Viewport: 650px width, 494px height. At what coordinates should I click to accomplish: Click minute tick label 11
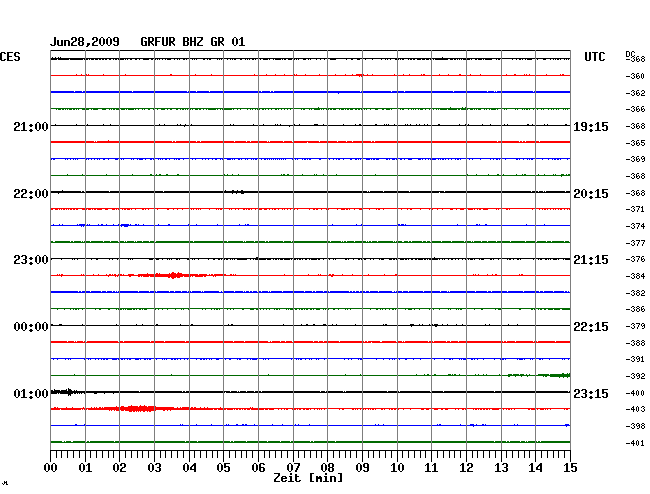coord(432,468)
